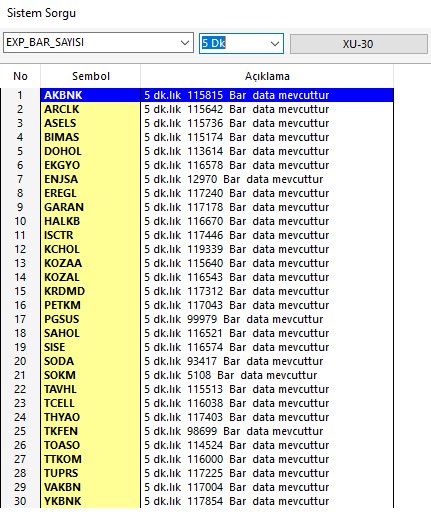Sort by the Sembol column header
The image size is (431, 526).
[x=91, y=76]
